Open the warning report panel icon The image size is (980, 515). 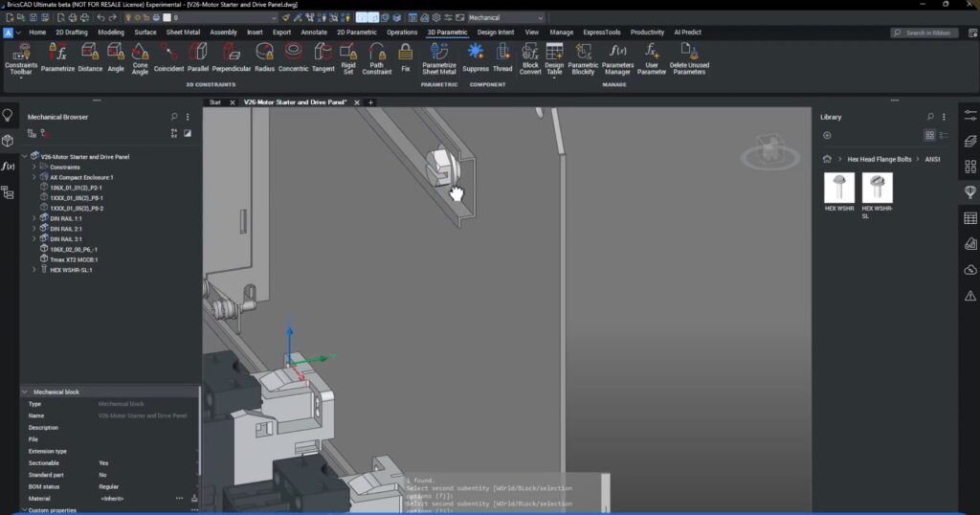click(x=970, y=296)
